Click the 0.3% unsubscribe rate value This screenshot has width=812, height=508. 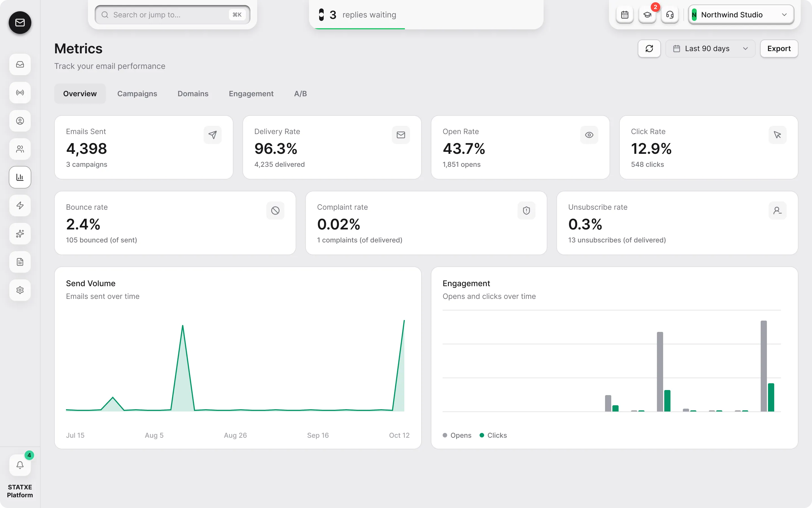coord(585,224)
